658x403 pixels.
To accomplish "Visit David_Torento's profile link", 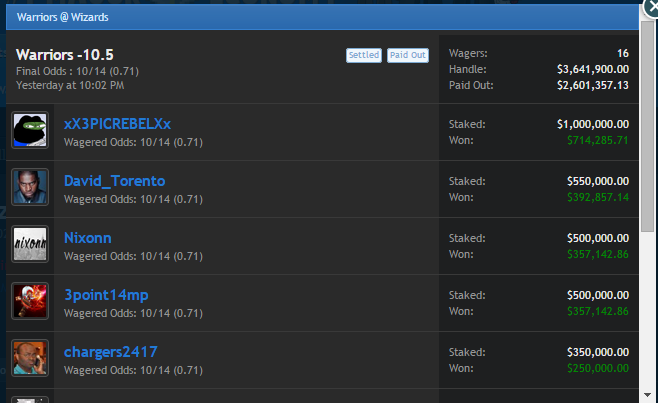I will click(115, 181).
